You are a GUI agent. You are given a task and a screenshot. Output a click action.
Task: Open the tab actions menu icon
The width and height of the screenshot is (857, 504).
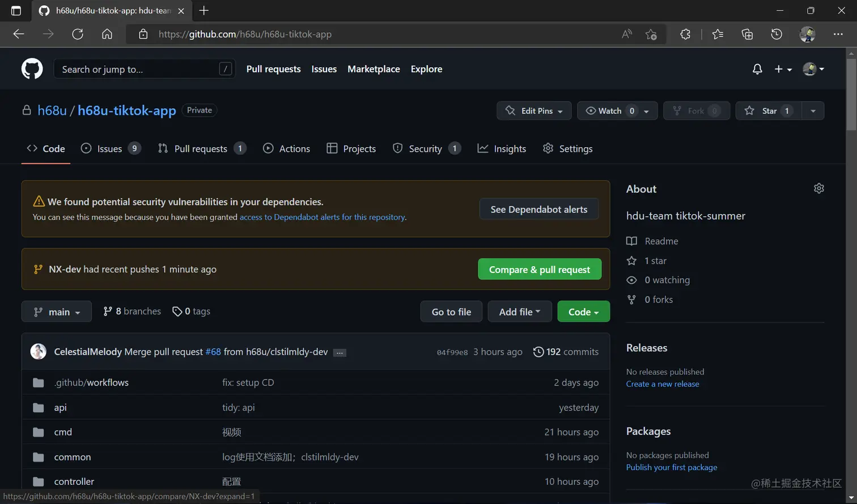point(16,10)
